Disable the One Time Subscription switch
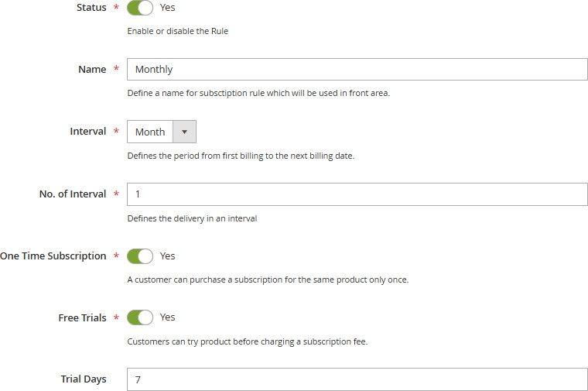 click(x=140, y=256)
